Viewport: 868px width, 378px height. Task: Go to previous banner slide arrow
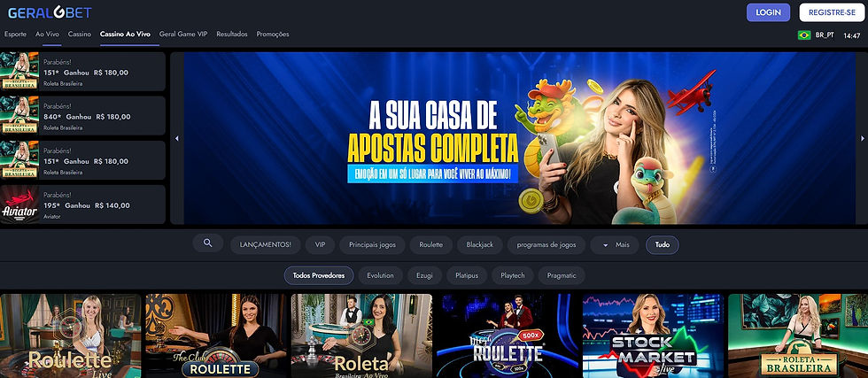[177, 138]
